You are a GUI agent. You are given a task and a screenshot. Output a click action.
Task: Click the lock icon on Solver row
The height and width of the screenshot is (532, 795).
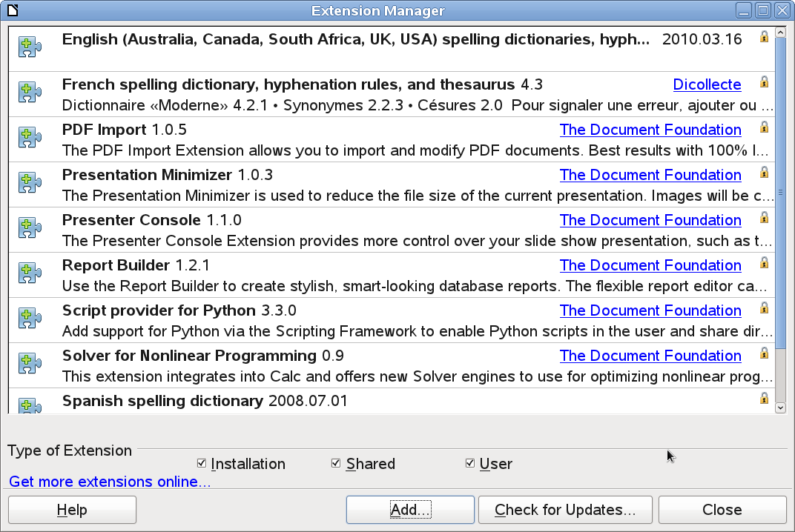click(764, 353)
